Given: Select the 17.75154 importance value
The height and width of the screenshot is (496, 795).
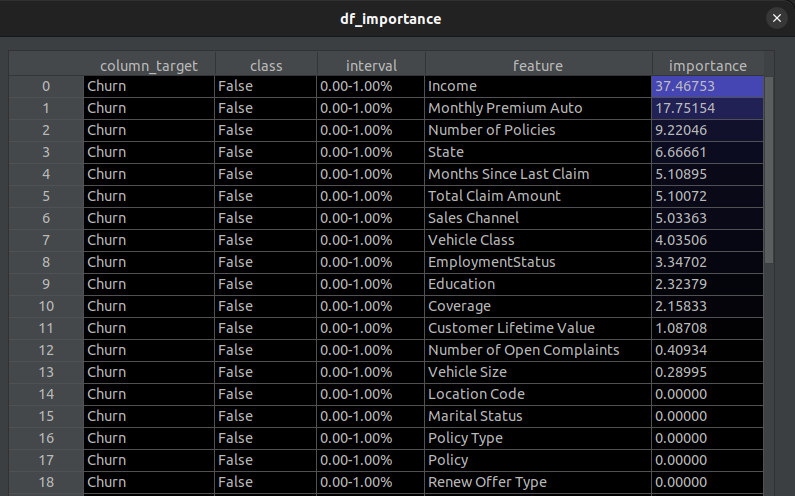Looking at the screenshot, I should click(x=707, y=108).
